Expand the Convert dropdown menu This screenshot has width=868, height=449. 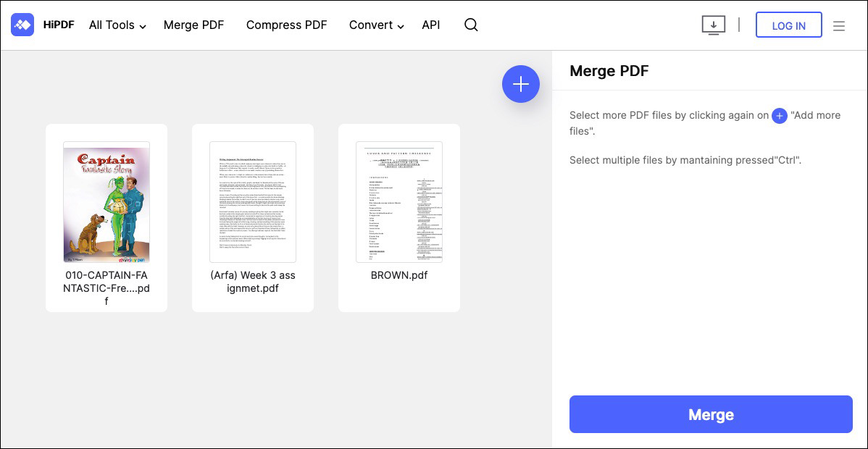coord(377,25)
